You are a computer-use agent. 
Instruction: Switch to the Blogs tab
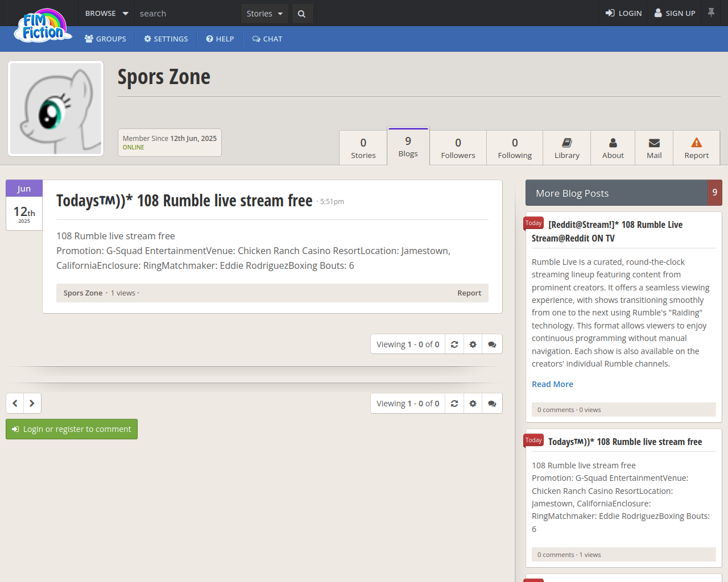pos(408,146)
